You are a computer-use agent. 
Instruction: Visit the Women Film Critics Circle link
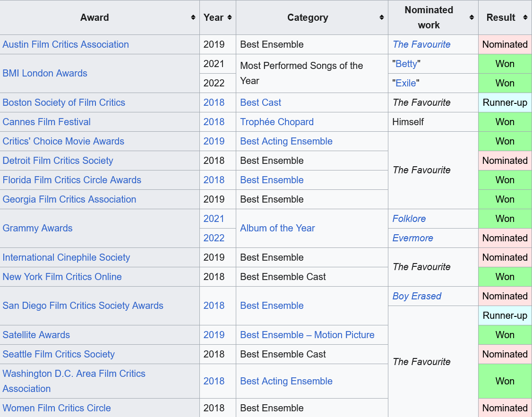click(57, 408)
